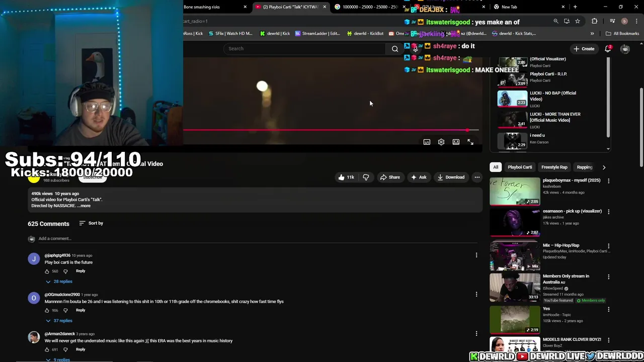Select the Playboi Carti filter chip
Image resolution: width=644 pixels, height=362 pixels.
(x=520, y=167)
